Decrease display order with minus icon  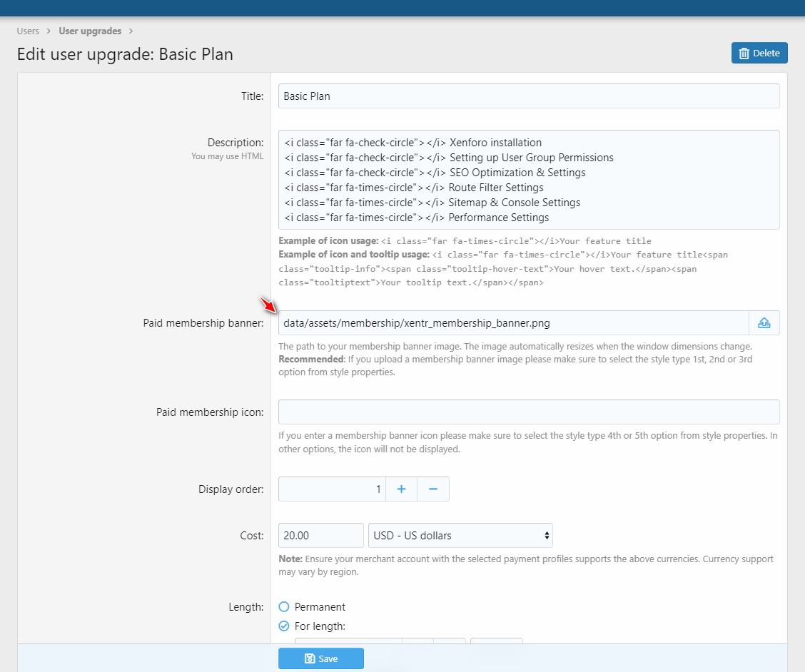coord(433,489)
